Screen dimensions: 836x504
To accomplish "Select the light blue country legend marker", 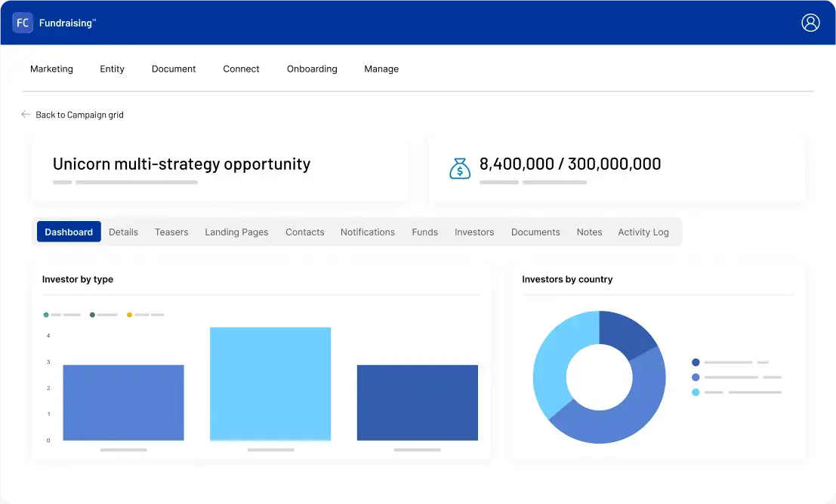I will tap(695, 392).
